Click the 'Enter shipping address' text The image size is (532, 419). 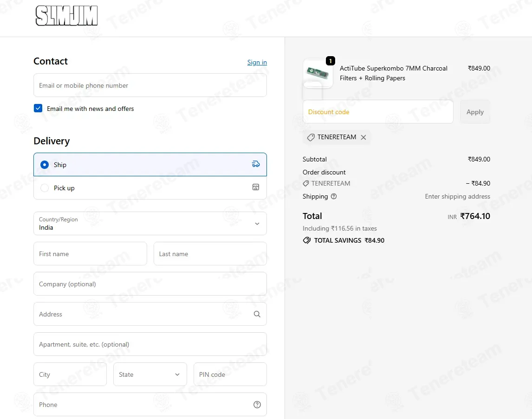coord(457,196)
